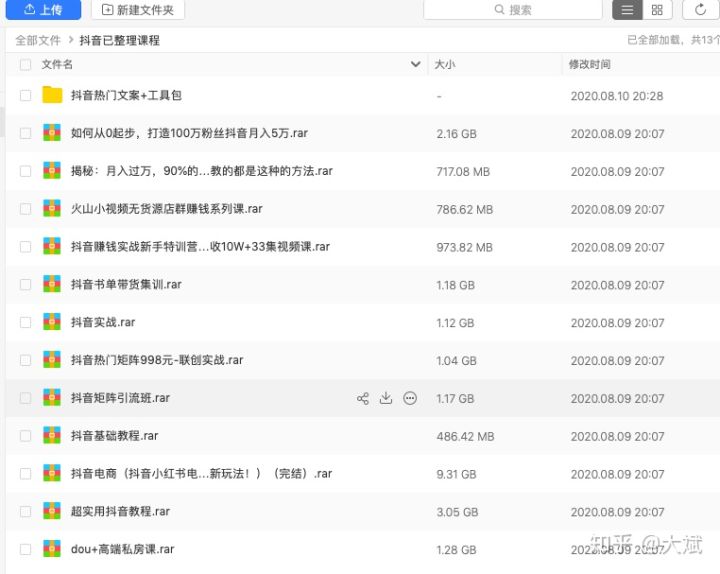The image size is (720, 574).
Task: Click rar icon of 如何从0起步 file
Action: click(x=52, y=133)
